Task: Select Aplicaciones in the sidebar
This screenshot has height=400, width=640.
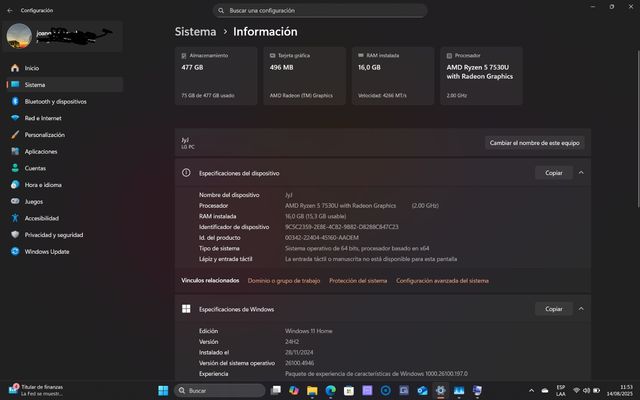Action: (41, 151)
